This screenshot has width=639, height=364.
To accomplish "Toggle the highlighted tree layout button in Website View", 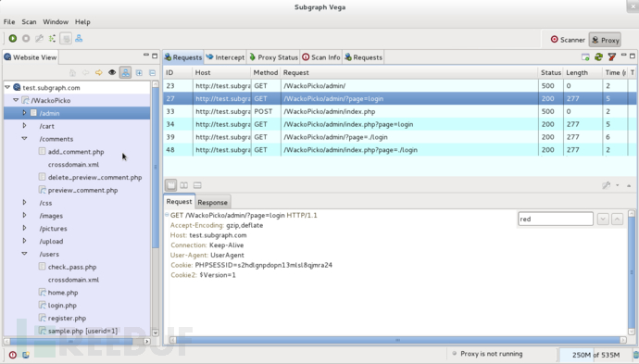I will click(126, 72).
